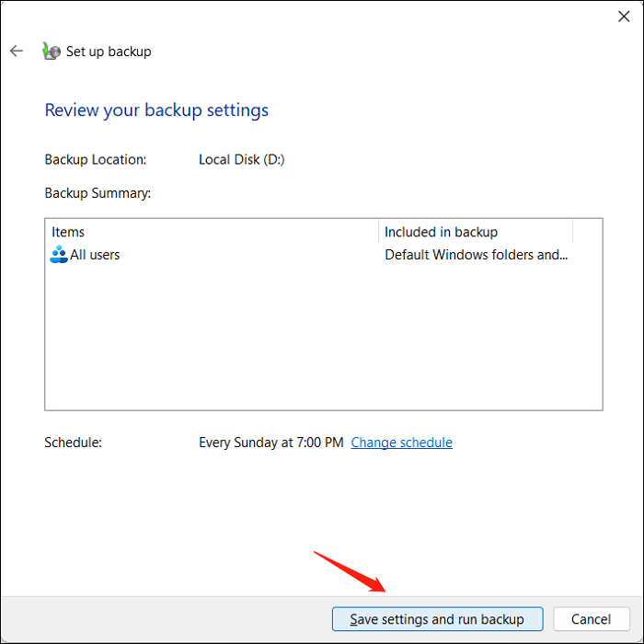Image resolution: width=644 pixels, height=644 pixels.
Task: Click the Schedule label
Action: (x=73, y=443)
